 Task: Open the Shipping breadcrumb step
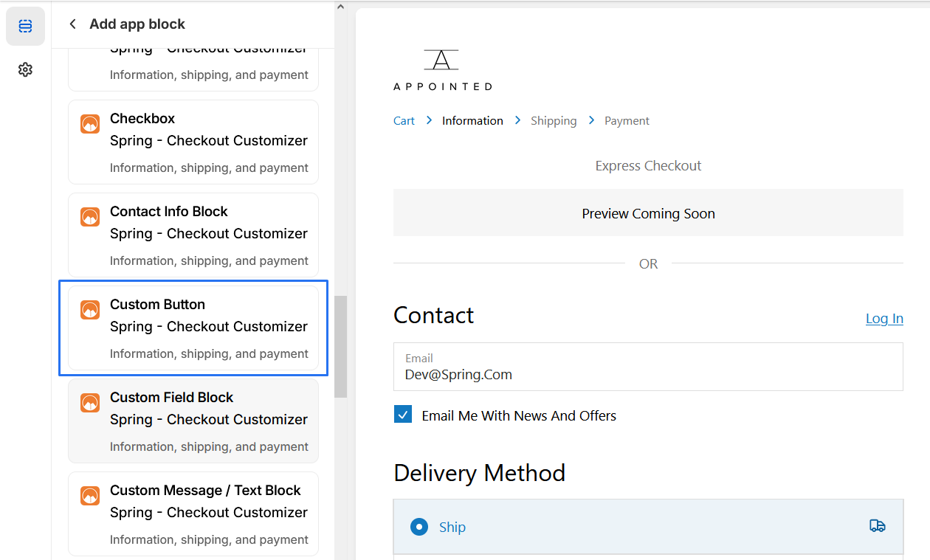[554, 121]
